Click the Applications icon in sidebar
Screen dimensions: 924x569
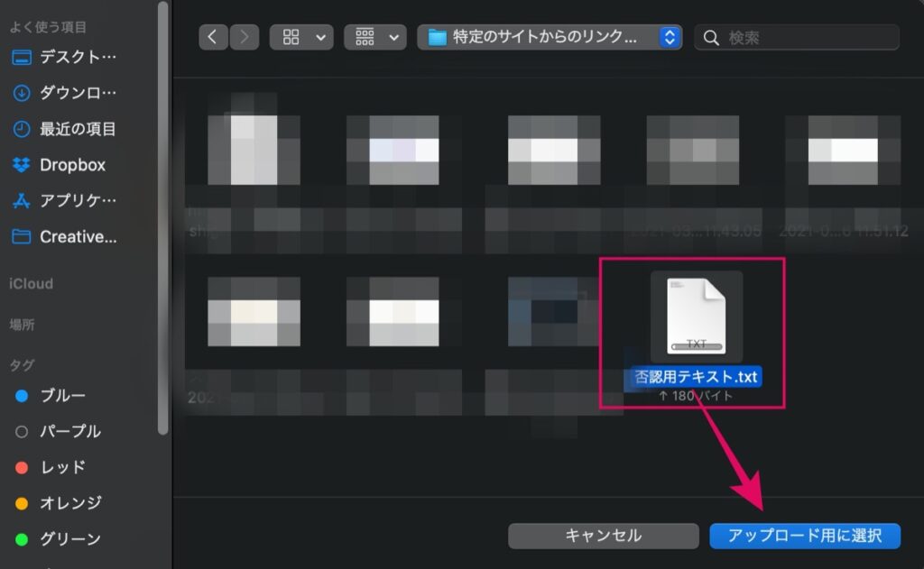[22, 201]
